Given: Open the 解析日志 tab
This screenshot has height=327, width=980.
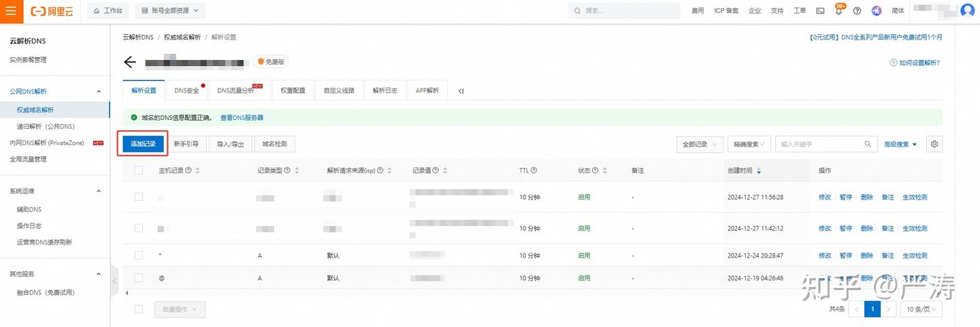Looking at the screenshot, I should 385,91.
